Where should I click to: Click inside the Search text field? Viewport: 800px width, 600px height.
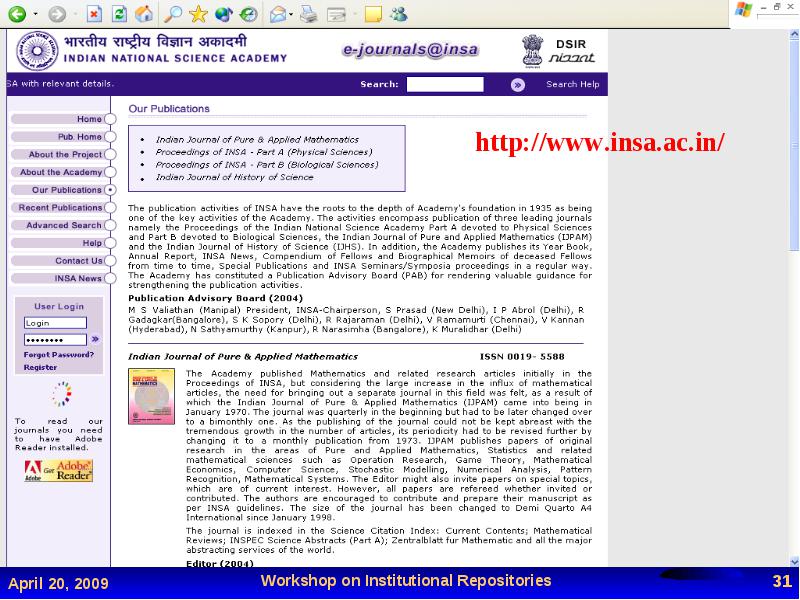(445, 84)
